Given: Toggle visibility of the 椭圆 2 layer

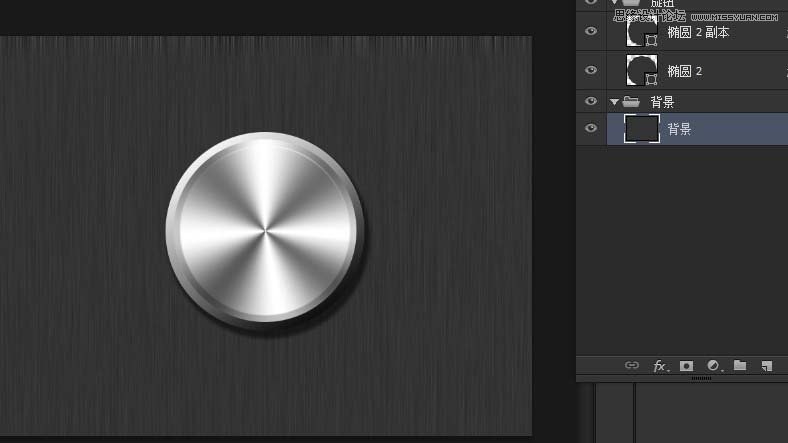Looking at the screenshot, I should (x=591, y=70).
